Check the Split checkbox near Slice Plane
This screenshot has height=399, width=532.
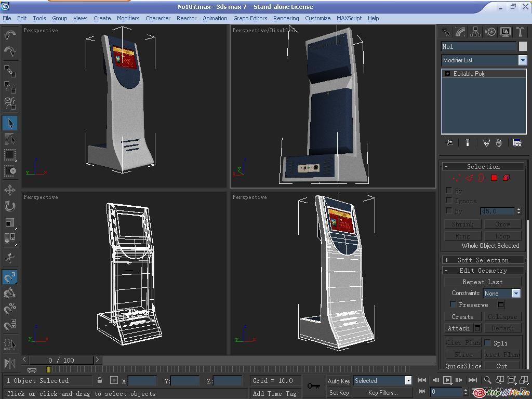point(488,343)
